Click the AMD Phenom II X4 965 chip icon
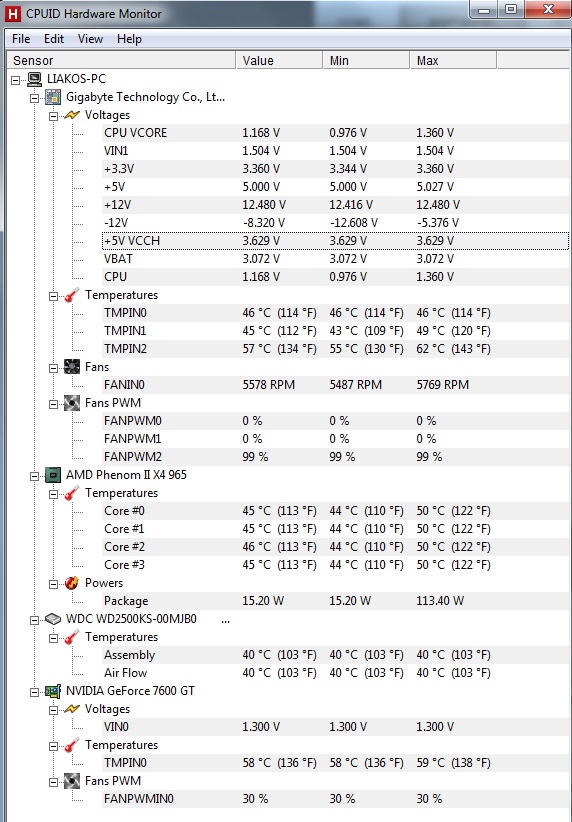Viewport: 572px width, 822px height. (x=53, y=475)
